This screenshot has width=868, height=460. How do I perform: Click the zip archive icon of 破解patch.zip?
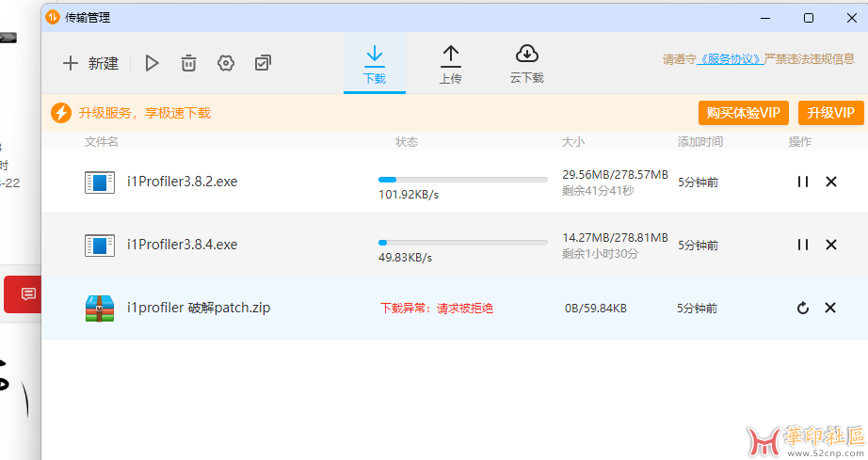click(100, 308)
